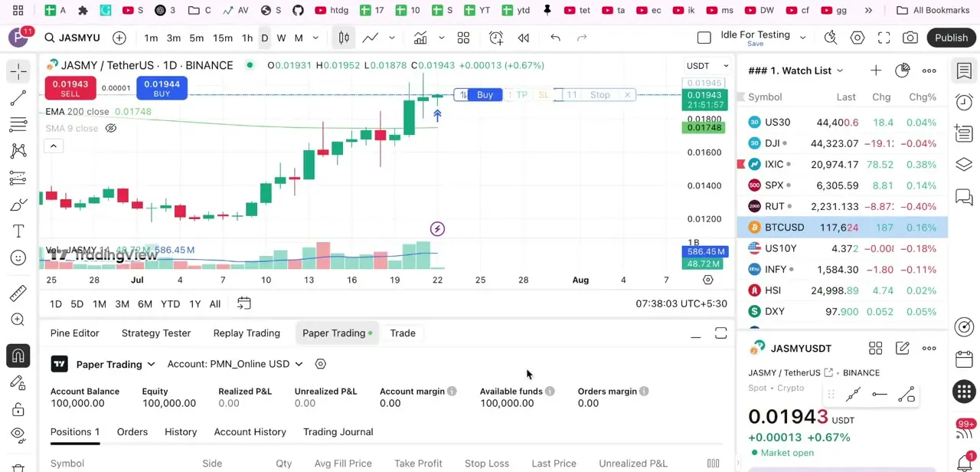Viewport: 980px width, 472px height.
Task: Open paper trading account settings gear
Action: point(321,364)
